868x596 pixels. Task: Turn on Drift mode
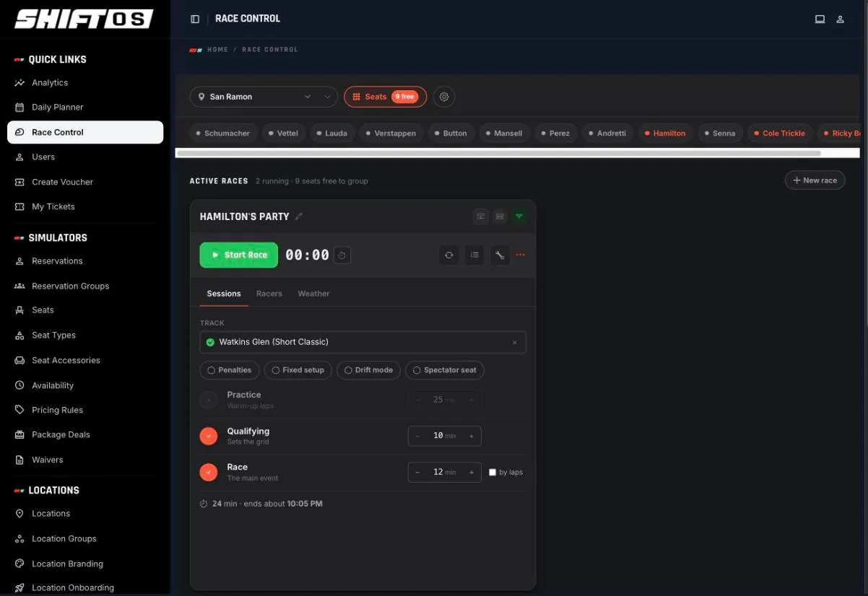click(368, 370)
